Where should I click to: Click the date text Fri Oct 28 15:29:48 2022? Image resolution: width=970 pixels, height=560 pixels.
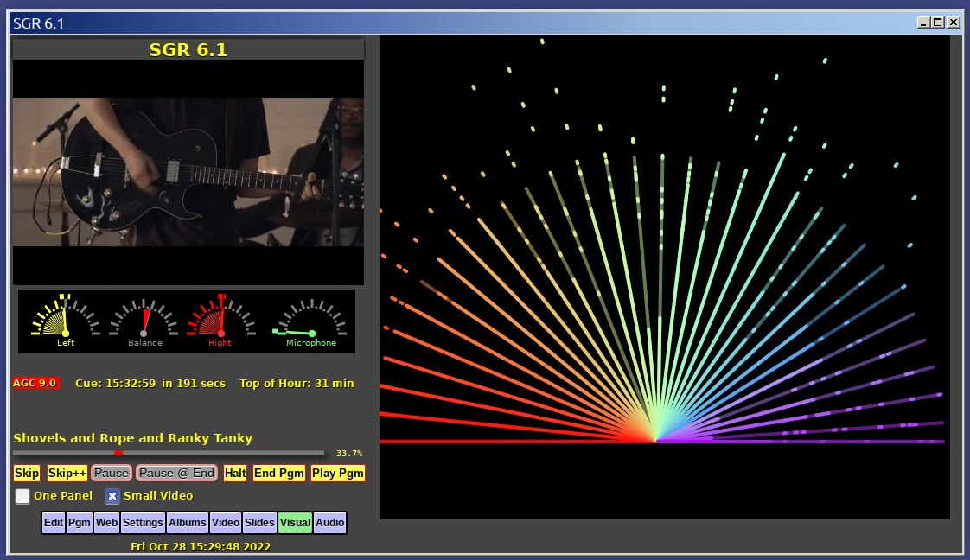coord(201,546)
